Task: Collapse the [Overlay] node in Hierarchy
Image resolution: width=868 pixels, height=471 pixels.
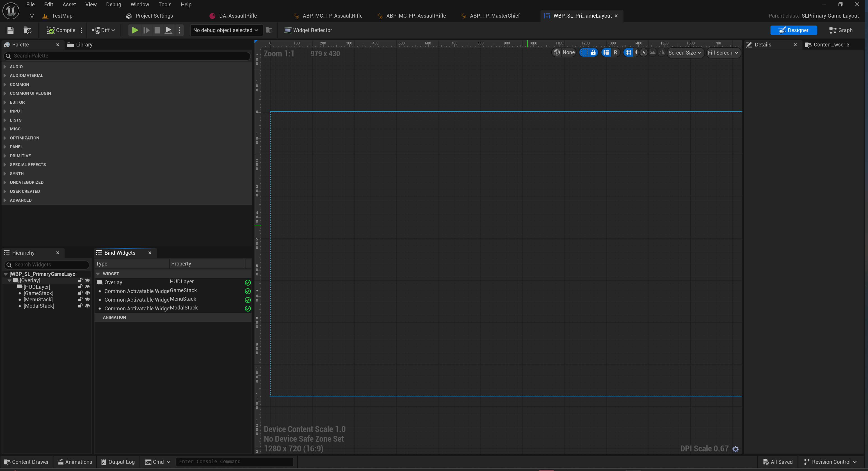Action: pyautogui.click(x=9, y=281)
